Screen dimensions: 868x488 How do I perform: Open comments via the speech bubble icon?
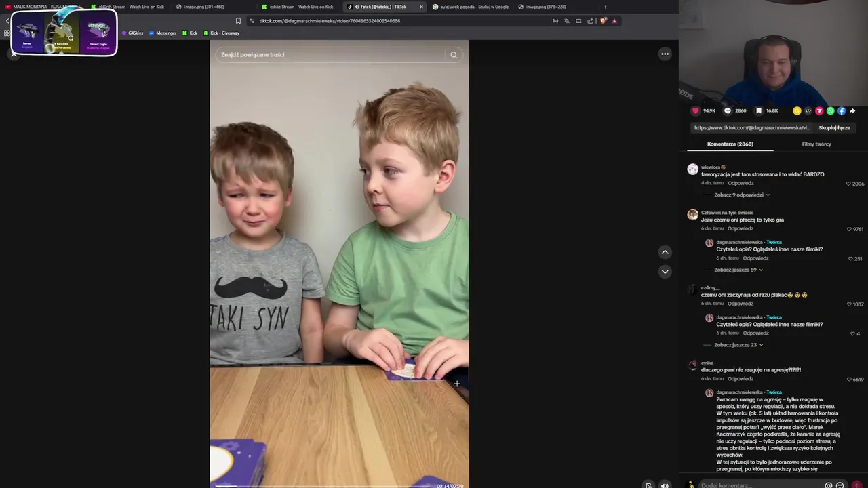pyautogui.click(x=728, y=110)
